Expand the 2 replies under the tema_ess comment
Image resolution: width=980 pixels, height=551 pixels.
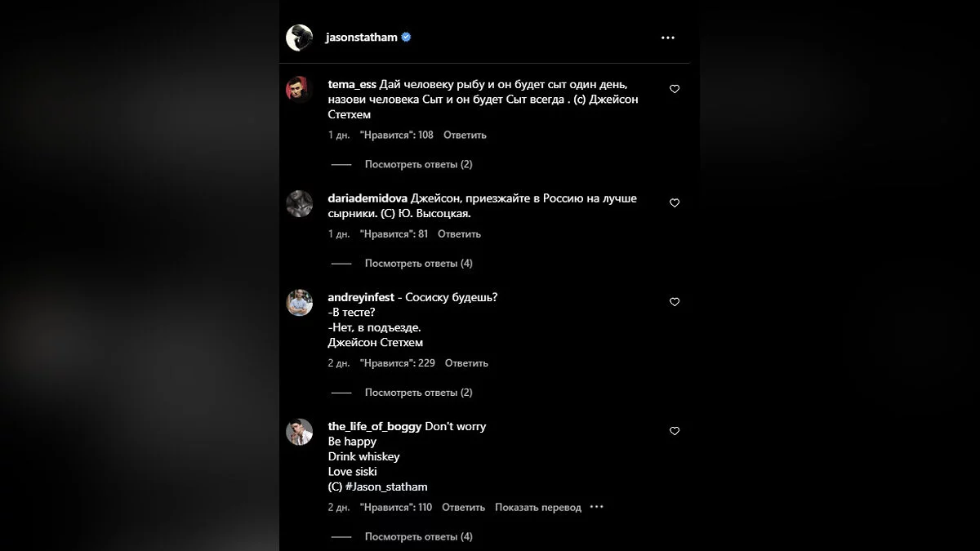click(418, 164)
